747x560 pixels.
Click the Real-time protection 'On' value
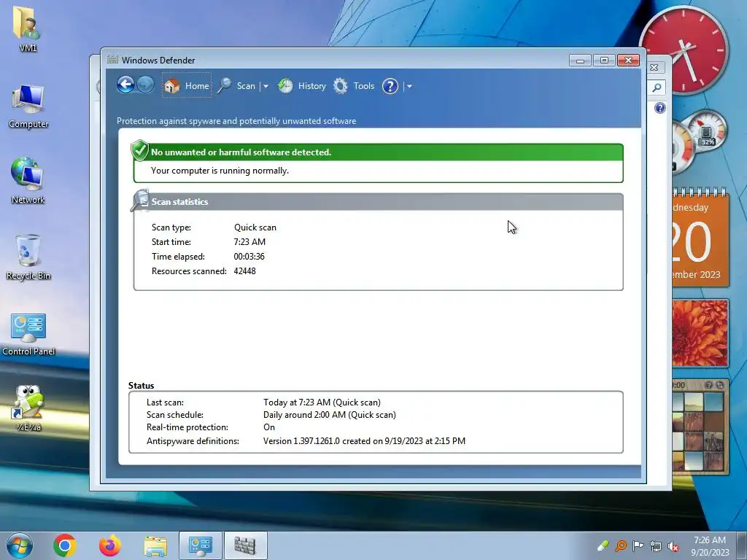(269, 427)
